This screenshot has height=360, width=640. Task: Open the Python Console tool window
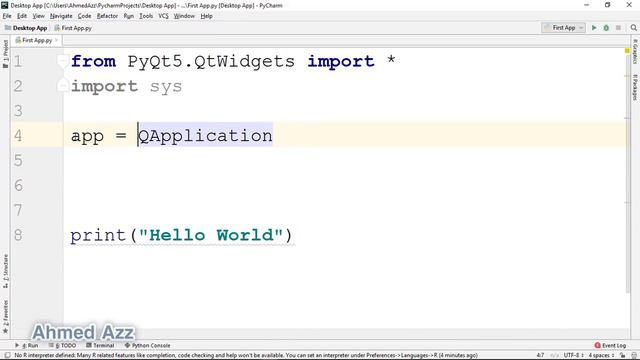(x=147, y=345)
